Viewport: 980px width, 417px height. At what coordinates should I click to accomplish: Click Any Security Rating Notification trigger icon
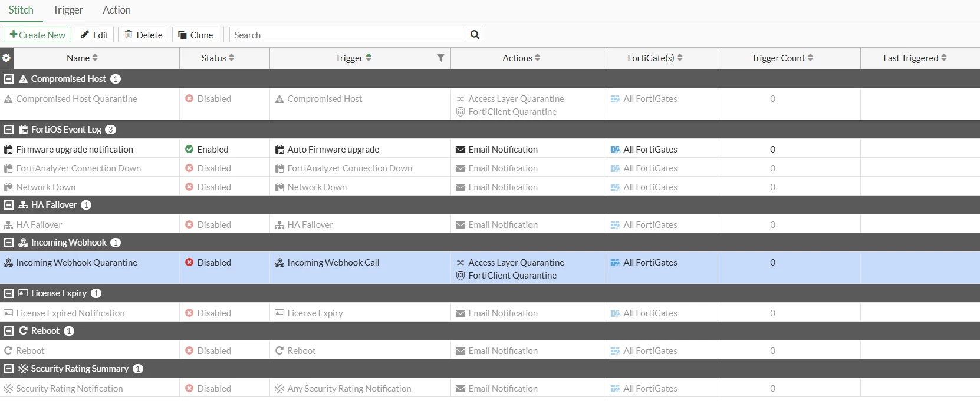click(x=279, y=389)
